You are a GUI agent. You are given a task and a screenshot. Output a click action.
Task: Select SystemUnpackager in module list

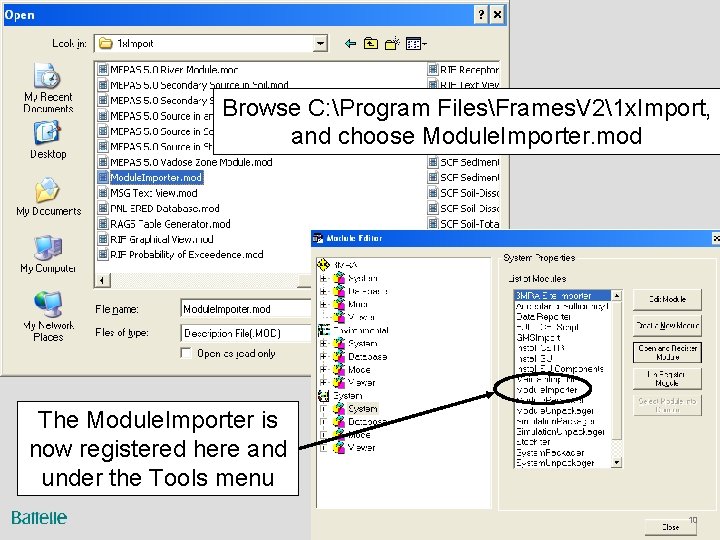tap(555, 463)
